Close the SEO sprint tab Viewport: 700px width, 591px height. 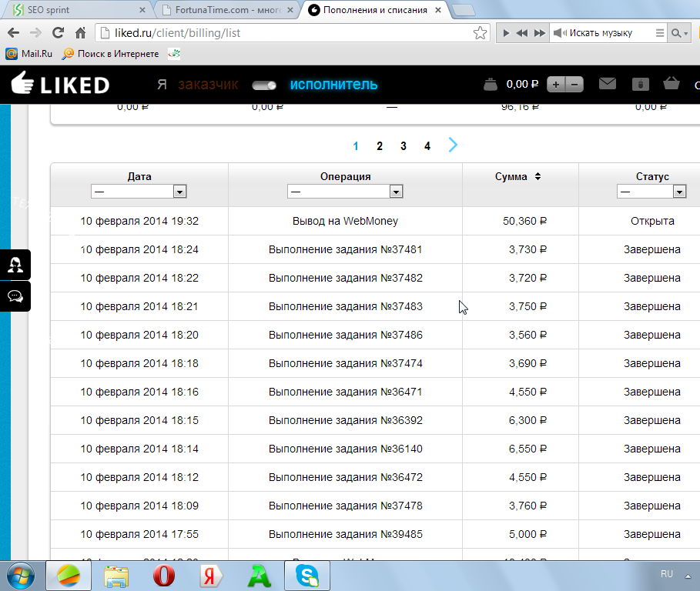pos(142,10)
